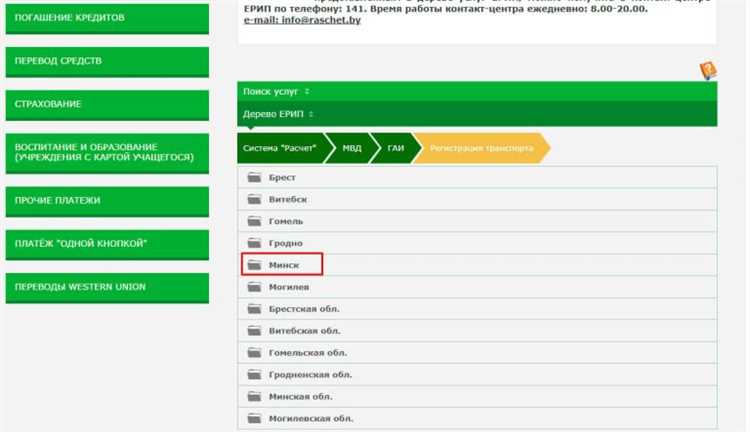
Task: Click folder icon next to Гродненская обл.
Action: click(254, 375)
